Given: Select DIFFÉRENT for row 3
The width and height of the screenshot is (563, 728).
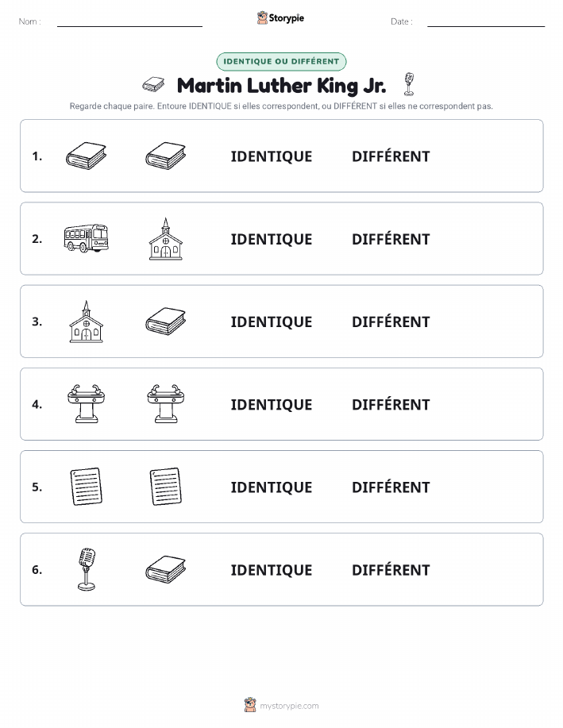Looking at the screenshot, I should tap(391, 322).
